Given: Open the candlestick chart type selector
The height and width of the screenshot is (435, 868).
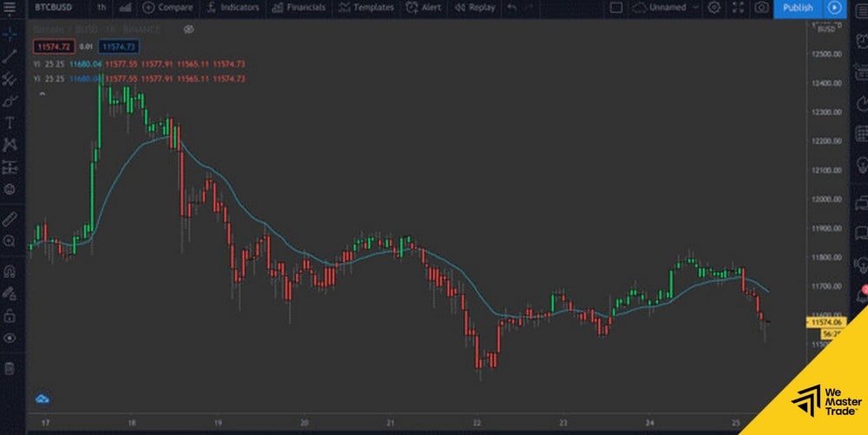Looking at the screenshot, I should (x=126, y=8).
